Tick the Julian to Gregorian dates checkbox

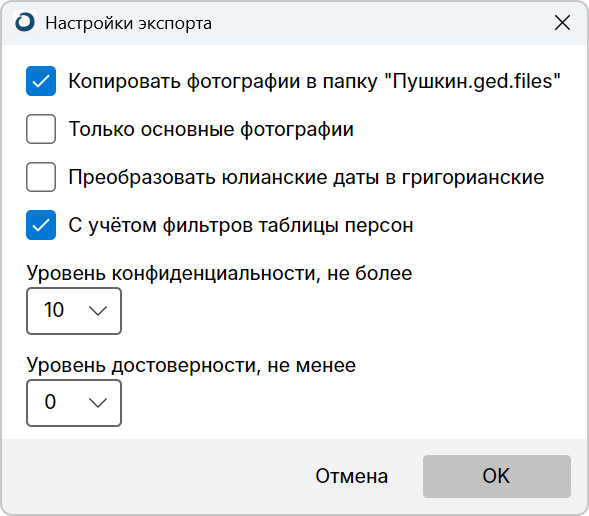41,177
